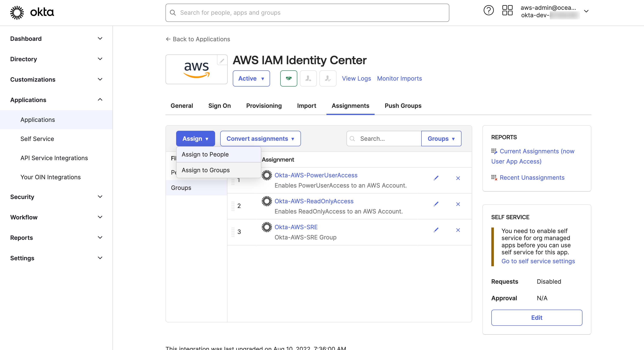Choose Assign to Groups menu option

coord(206,170)
